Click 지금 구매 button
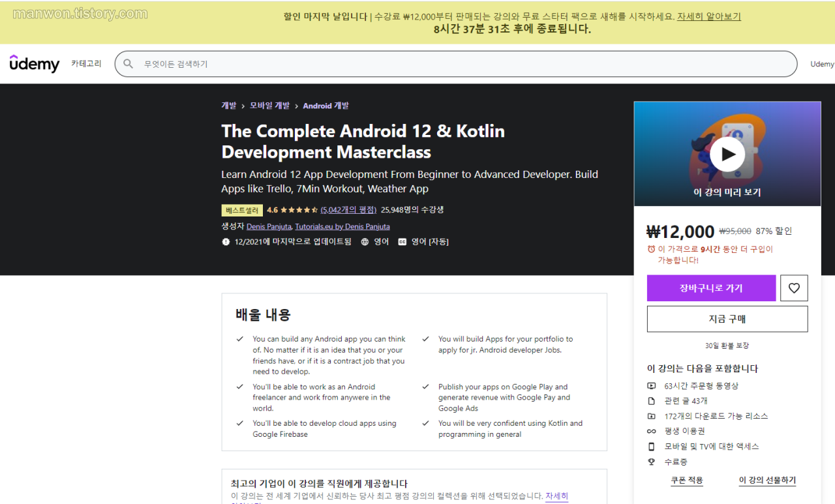 [727, 319]
